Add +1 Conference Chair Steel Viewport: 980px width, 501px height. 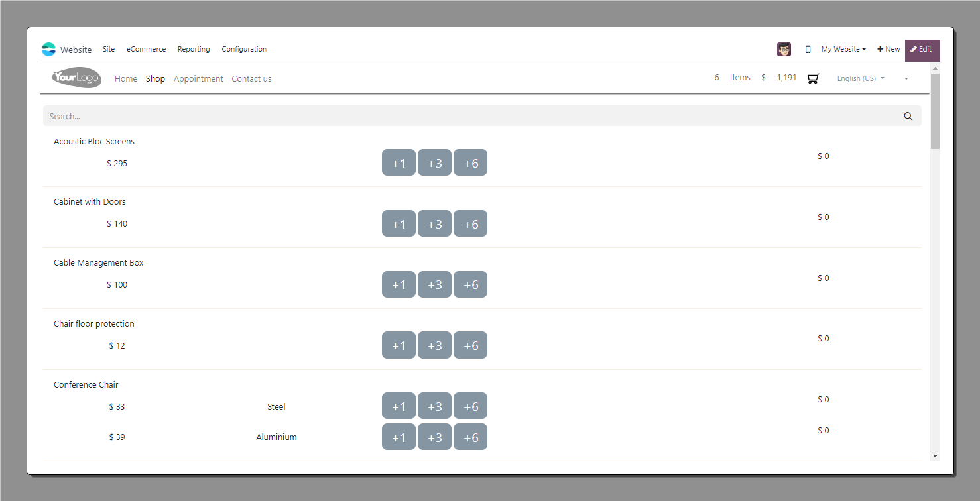398,406
